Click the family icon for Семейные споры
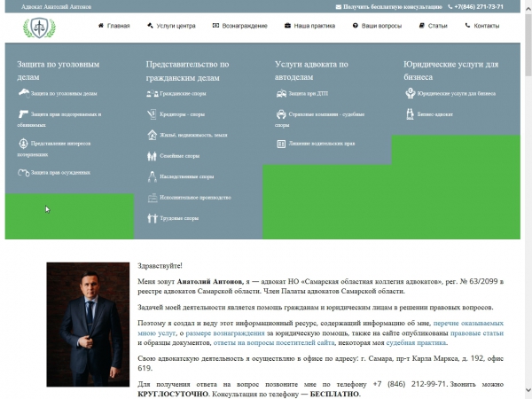Screen dimensions: 532x399 (152, 156)
